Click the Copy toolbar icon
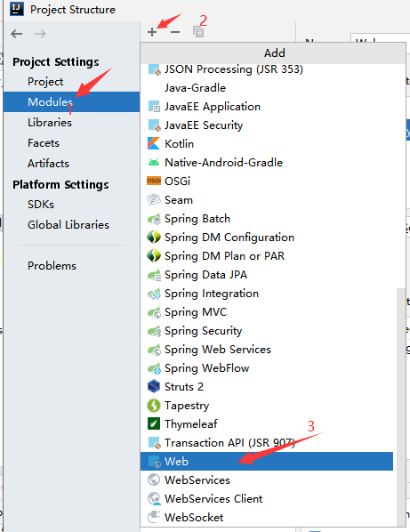Viewport: 410px width, 532px height. coord(198,31)
